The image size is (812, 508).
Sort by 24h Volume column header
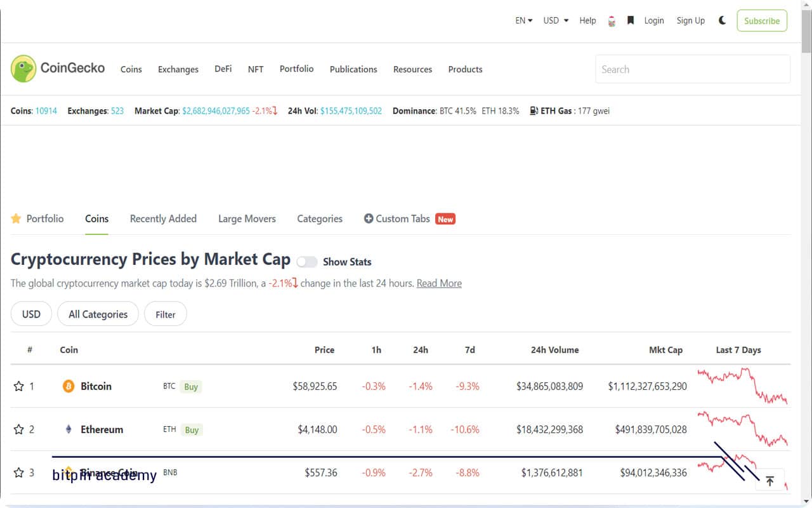(x=555, y=350)
